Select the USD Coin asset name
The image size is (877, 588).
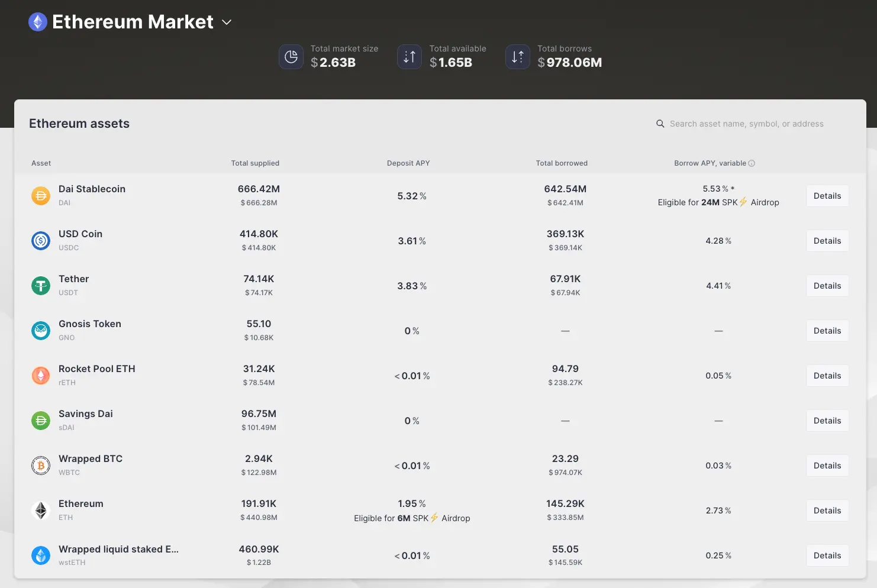(80, 234)
